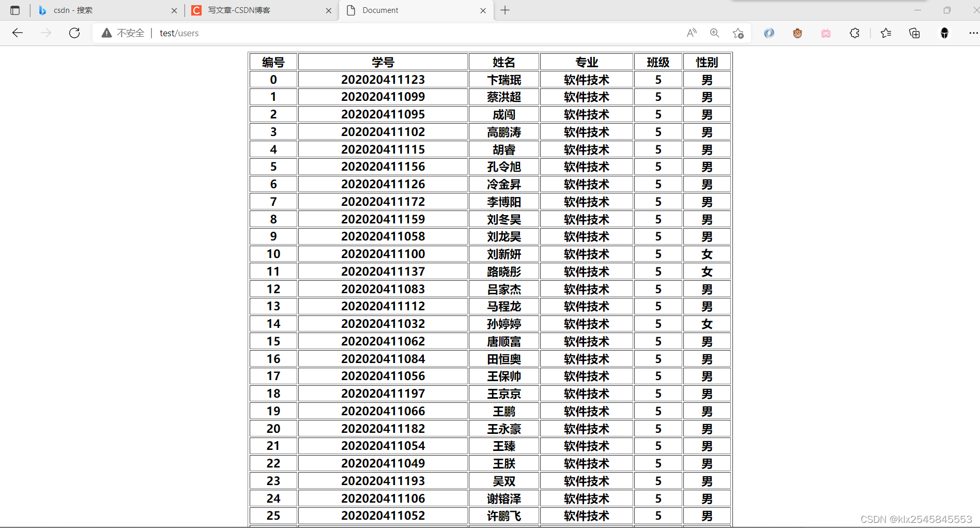
Task: Select the name 路晓彤
Action: click(x=504, y=271)
